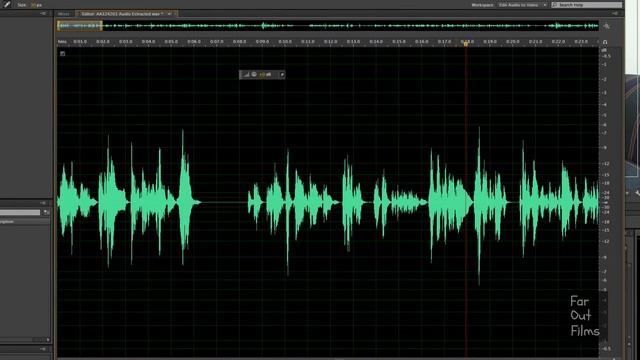The image size is (640, 360).
Task: Select the Editor audio file tab
Action: [122, 14]
